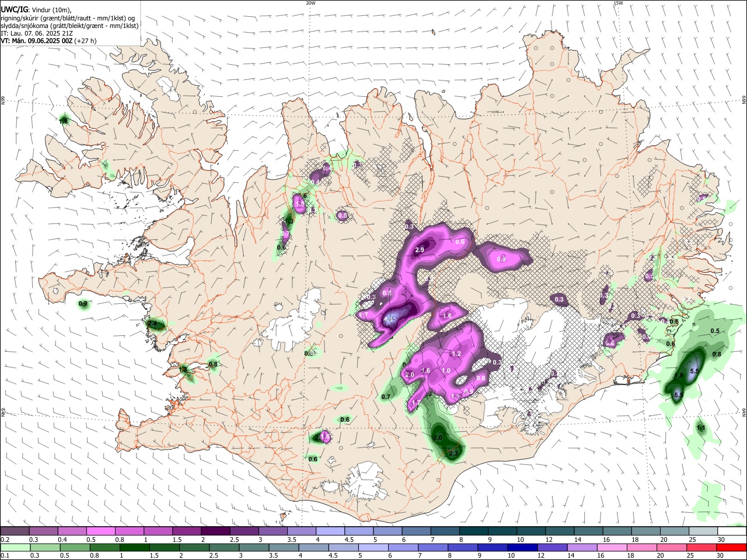This screenshot has height=560, width=747.
Task: Click the 1.2 value in the pink area
Action: click(456, 354)
